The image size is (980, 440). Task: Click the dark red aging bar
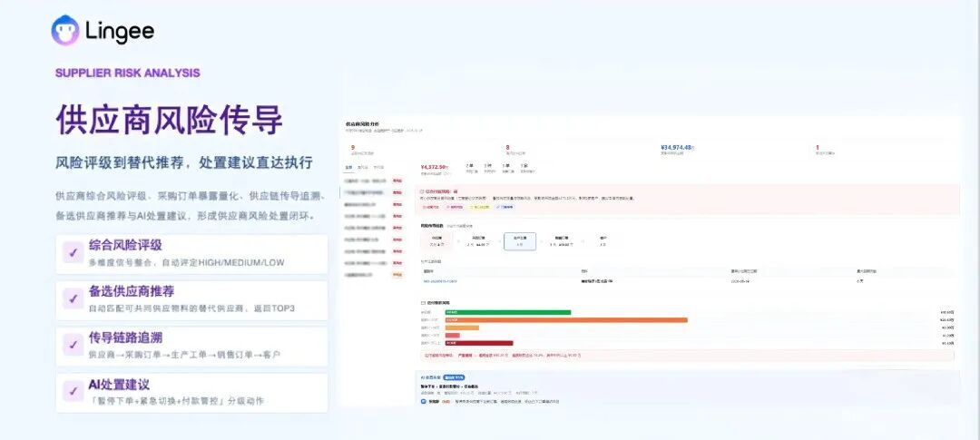tap(479, 343)
